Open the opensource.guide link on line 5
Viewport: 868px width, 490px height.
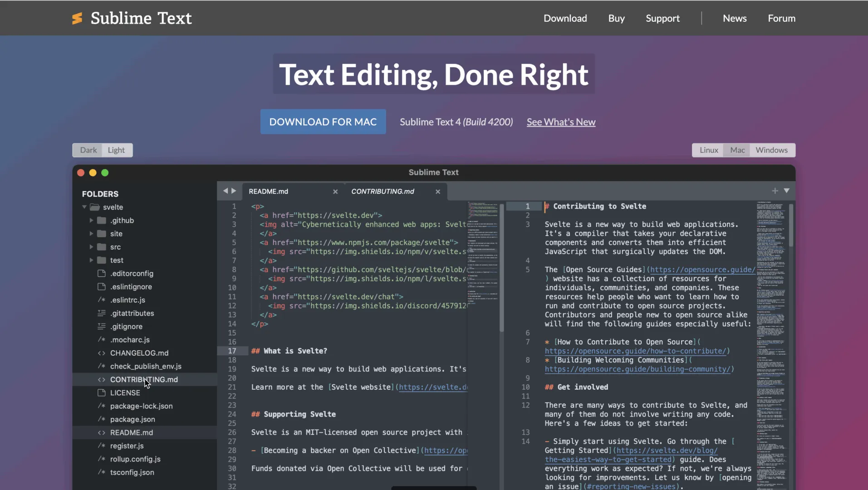(702, 269)
